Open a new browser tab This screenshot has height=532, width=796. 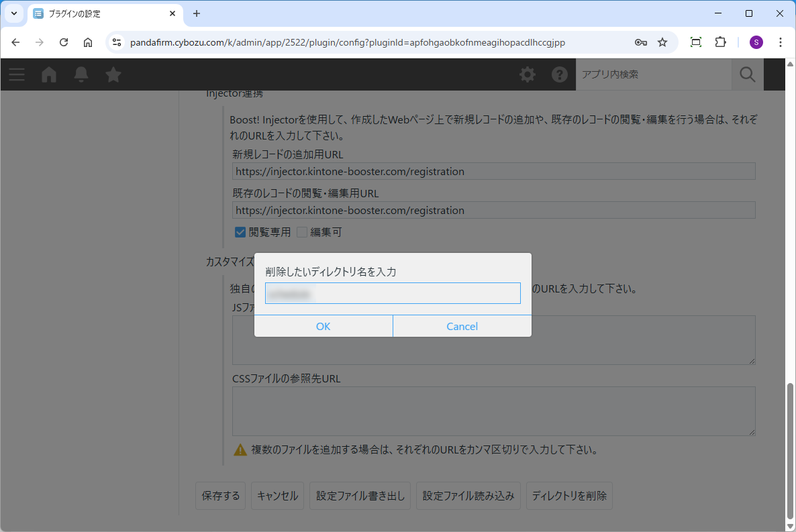197,13
